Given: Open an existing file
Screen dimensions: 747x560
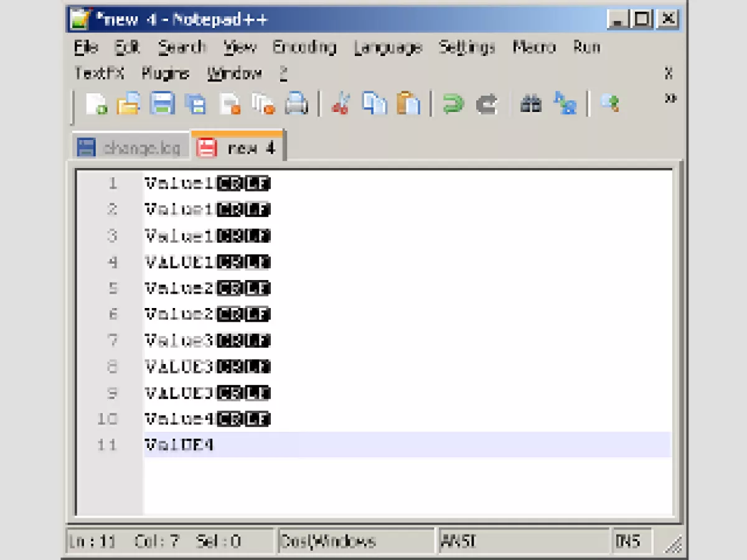Looking at the screenshot, I should tap(129, 104).
